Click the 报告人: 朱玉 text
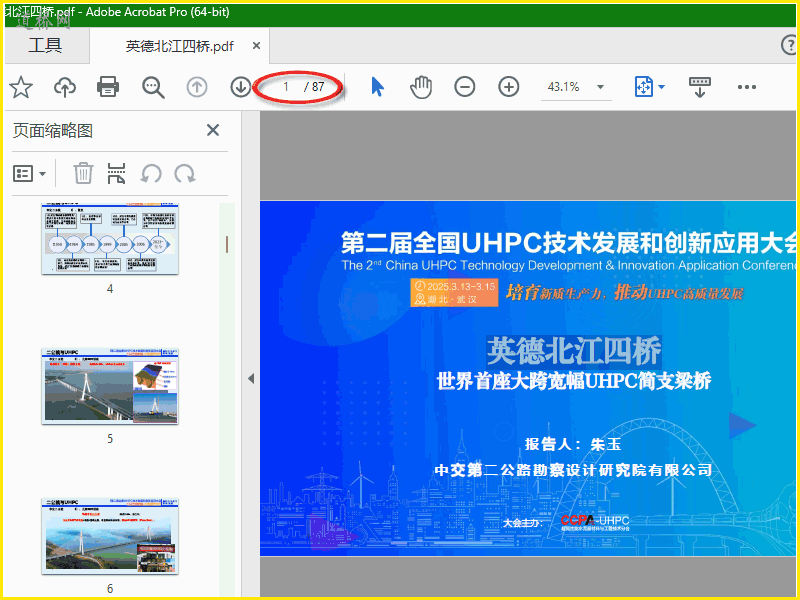 [x=573, y=444]
